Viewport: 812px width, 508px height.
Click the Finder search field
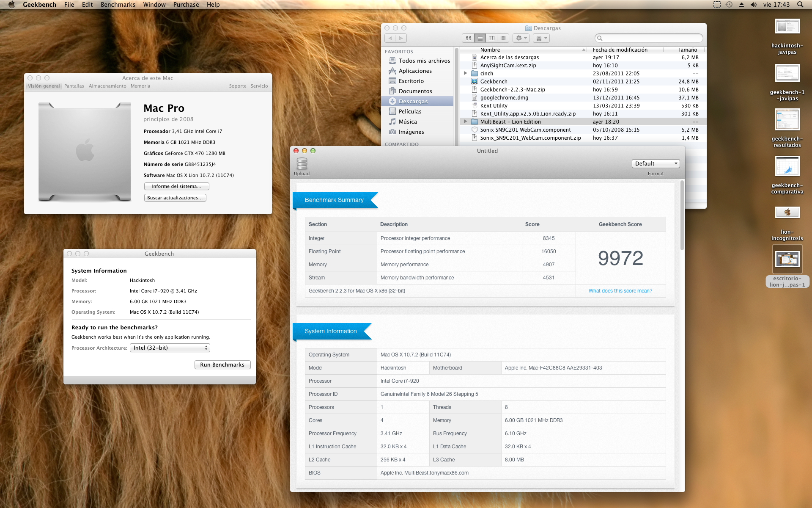point(649,38)
